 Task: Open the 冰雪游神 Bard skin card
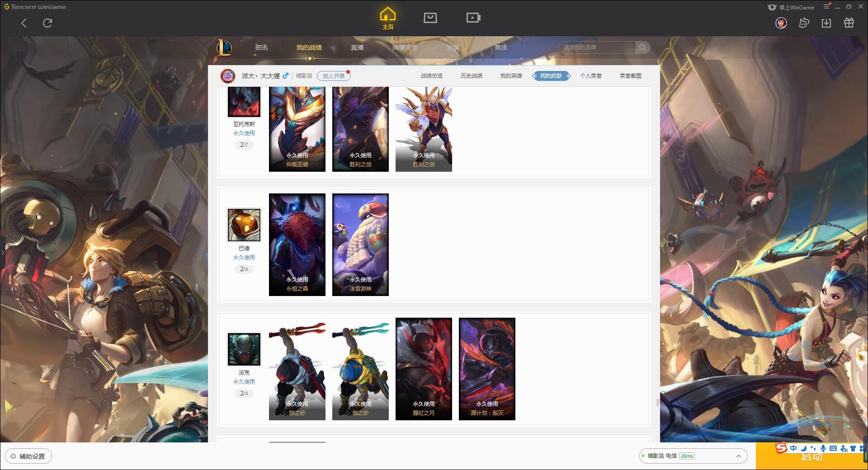tap(360, 245)
